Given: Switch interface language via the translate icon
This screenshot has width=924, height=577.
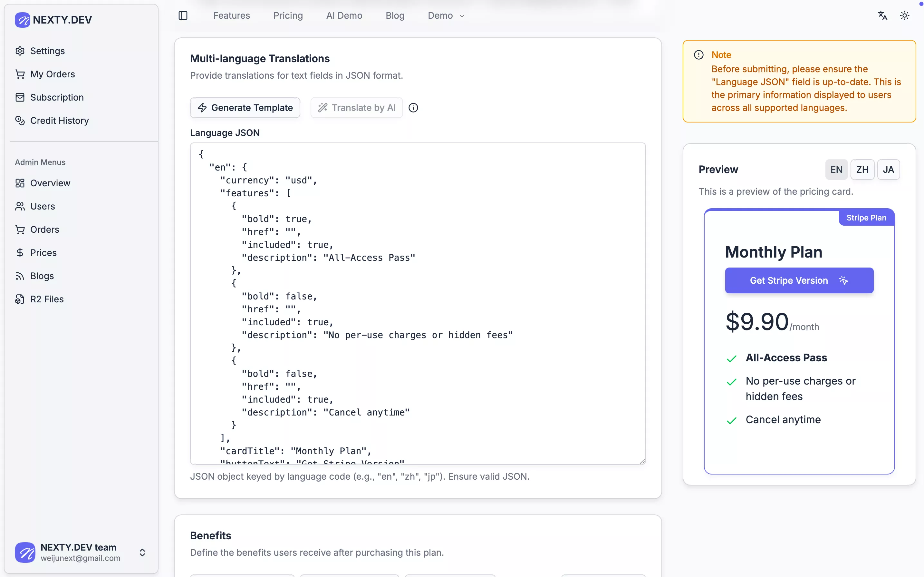Looking at the screenshot, I should pyautogui.click(x=882, y=15).
